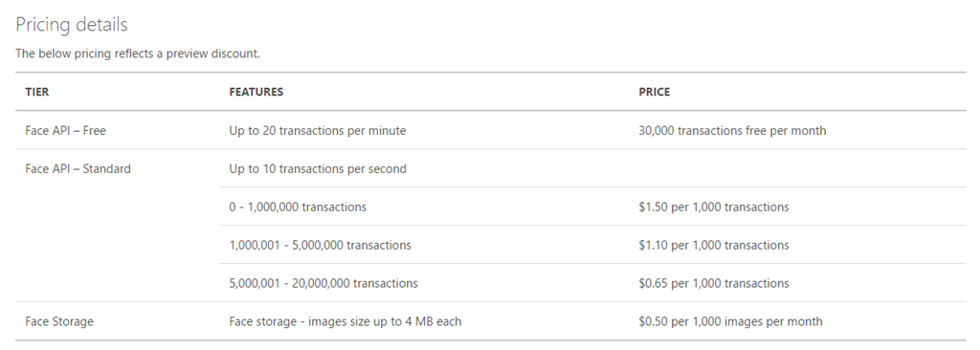
Task: Click Up to 10 transactions per second
Action: pyautogui.click(x=318, y=169)
